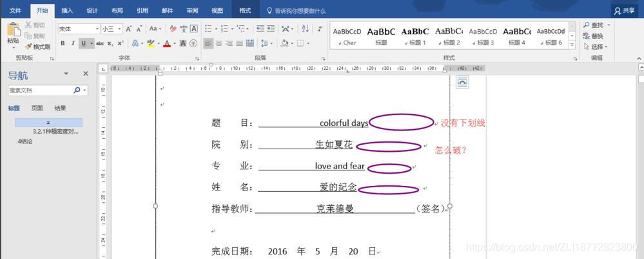Open the Change Case (Aa) dropdown

[155, 29]
